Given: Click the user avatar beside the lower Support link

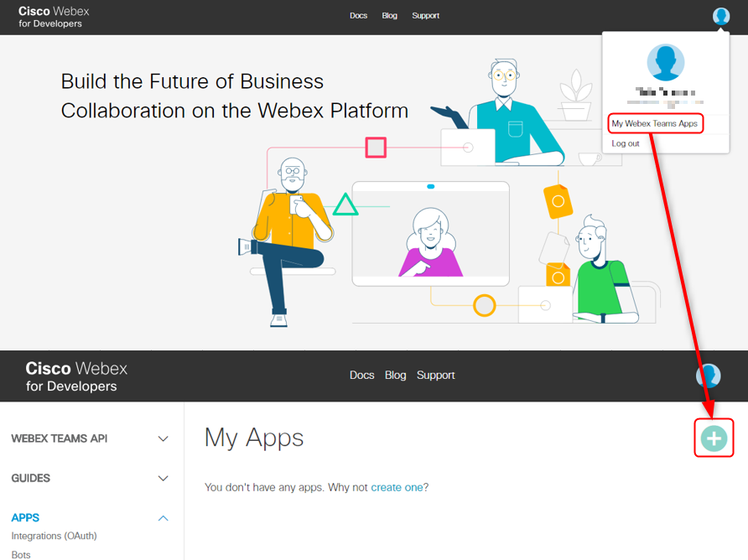Looking at the screenshot, I should tap(709, 375).
